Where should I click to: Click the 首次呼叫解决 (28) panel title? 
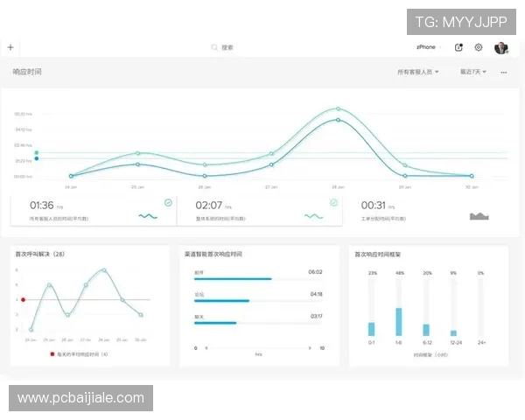point(40,255)
